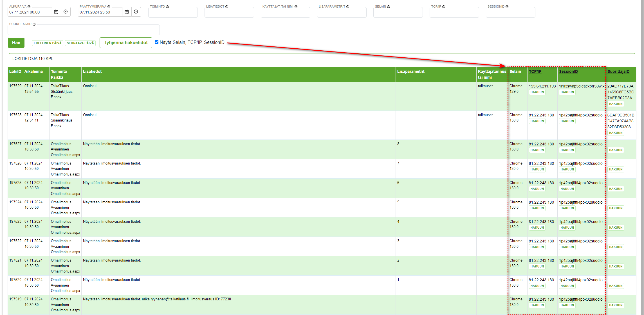This screenshot has height=315, width=644.
Task: Open clock time picker for Päättymispäivä
Action: tap(136, 12)
